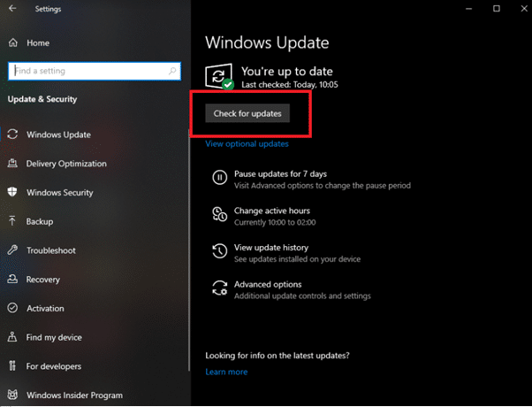Click 'Last checked: Today, 10:05' text

pyautogui.click(x=290, y=85)
